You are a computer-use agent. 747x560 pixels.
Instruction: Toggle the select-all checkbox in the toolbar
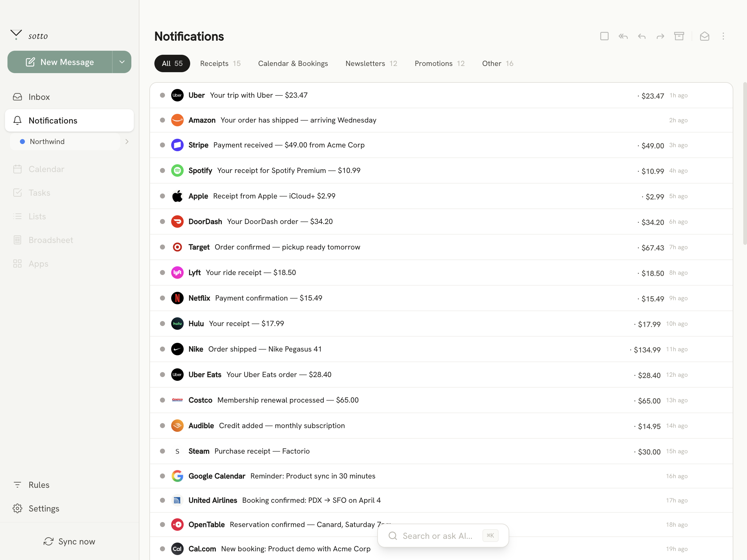[604, 36]
